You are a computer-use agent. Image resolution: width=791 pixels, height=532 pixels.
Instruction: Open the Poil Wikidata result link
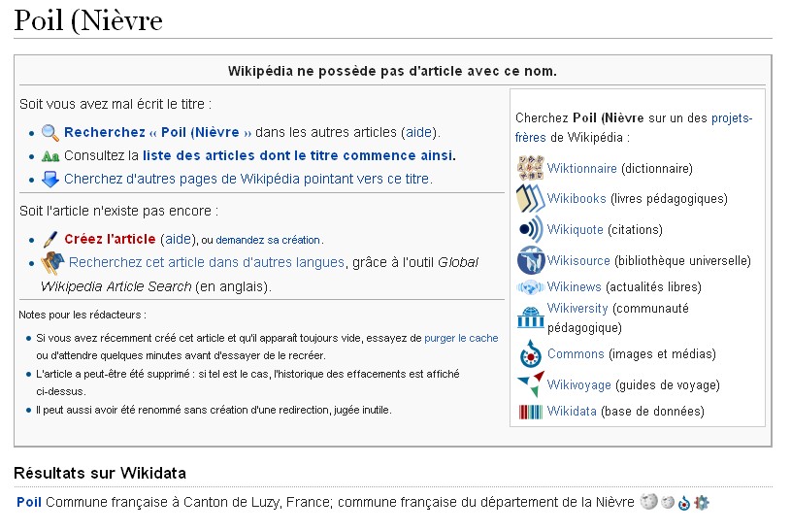coord(29,503)
